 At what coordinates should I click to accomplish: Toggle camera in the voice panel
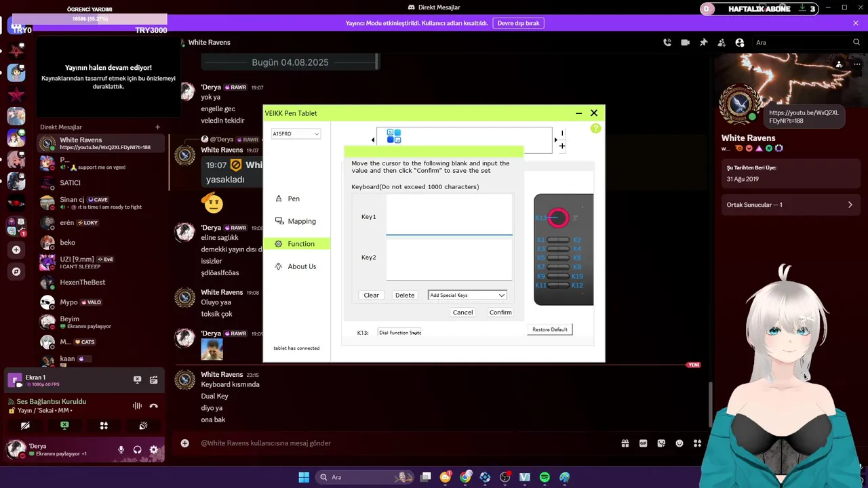coord(25,426)
